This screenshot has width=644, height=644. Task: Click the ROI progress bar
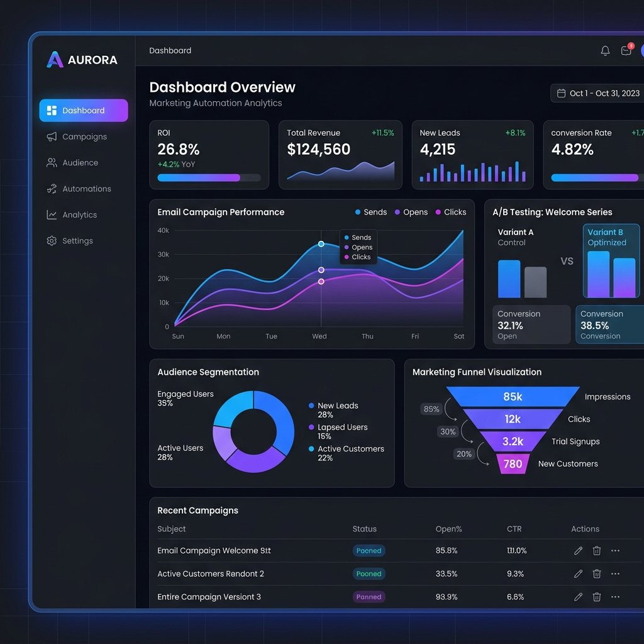coord(209,177)
